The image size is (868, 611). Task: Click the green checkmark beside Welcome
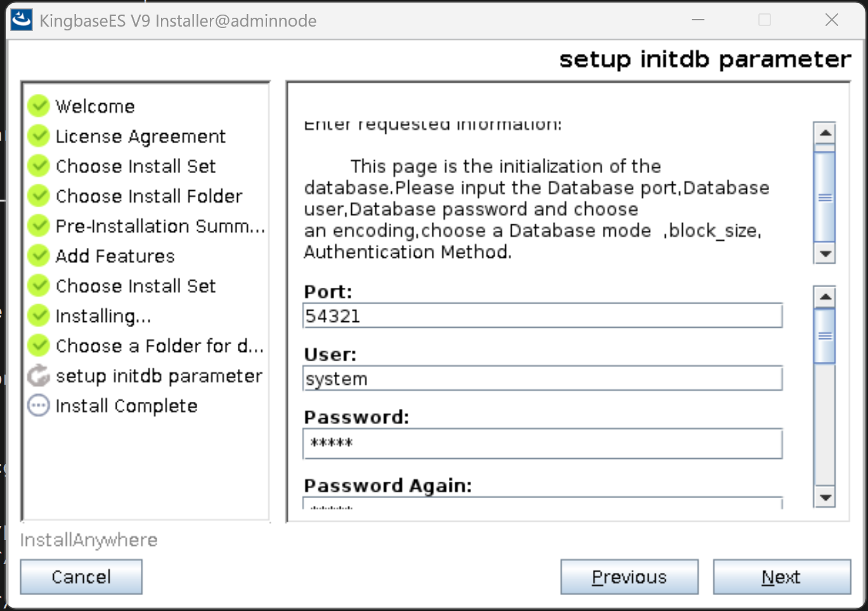click(39, 106)
